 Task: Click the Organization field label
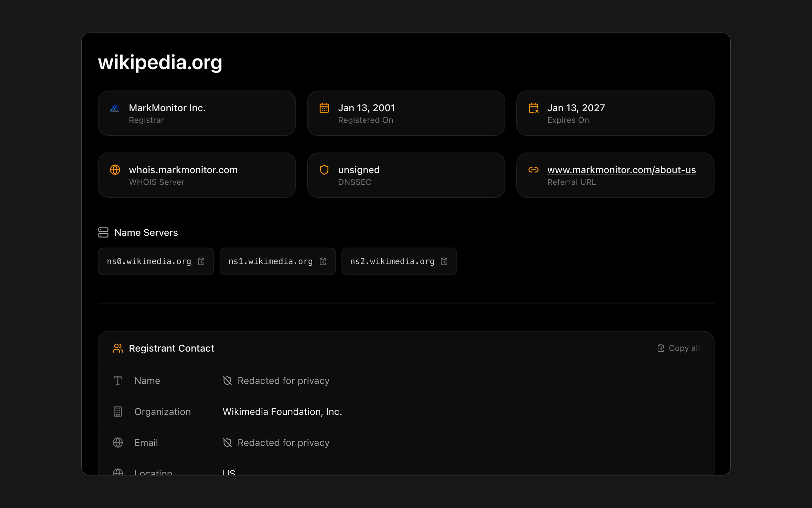pos(163,411)
